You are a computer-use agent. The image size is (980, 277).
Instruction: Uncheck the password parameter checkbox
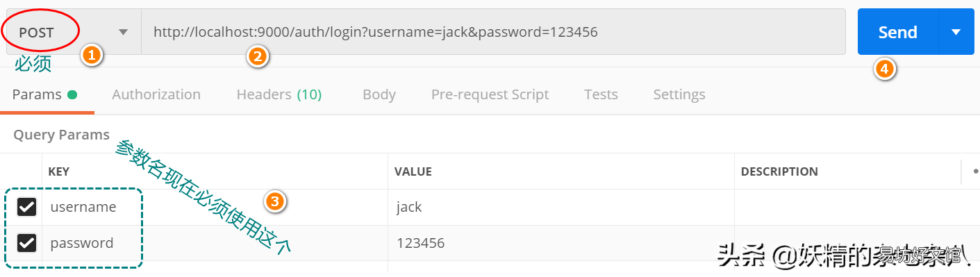26,243
